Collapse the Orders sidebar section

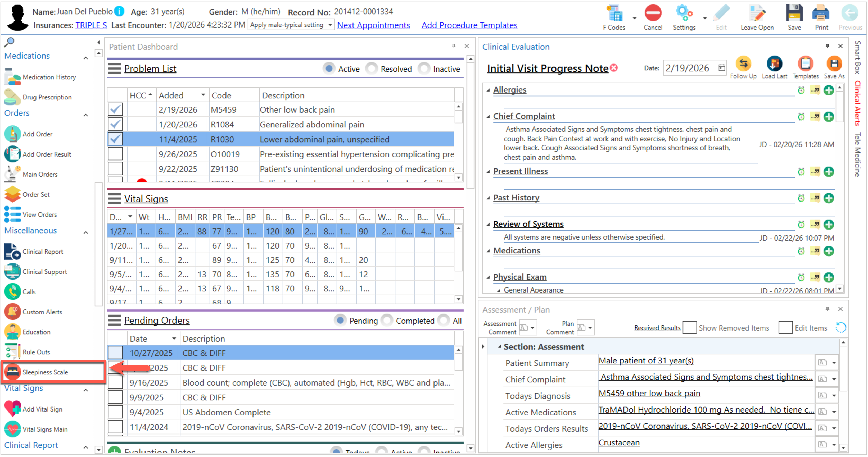click(x=85, y=115)
